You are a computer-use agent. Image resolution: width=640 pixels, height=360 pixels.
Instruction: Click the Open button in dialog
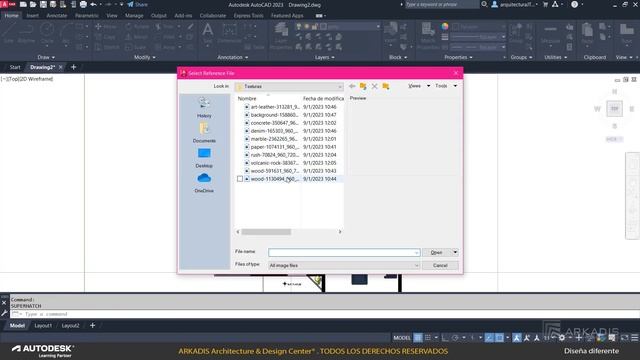click(437, 252)
